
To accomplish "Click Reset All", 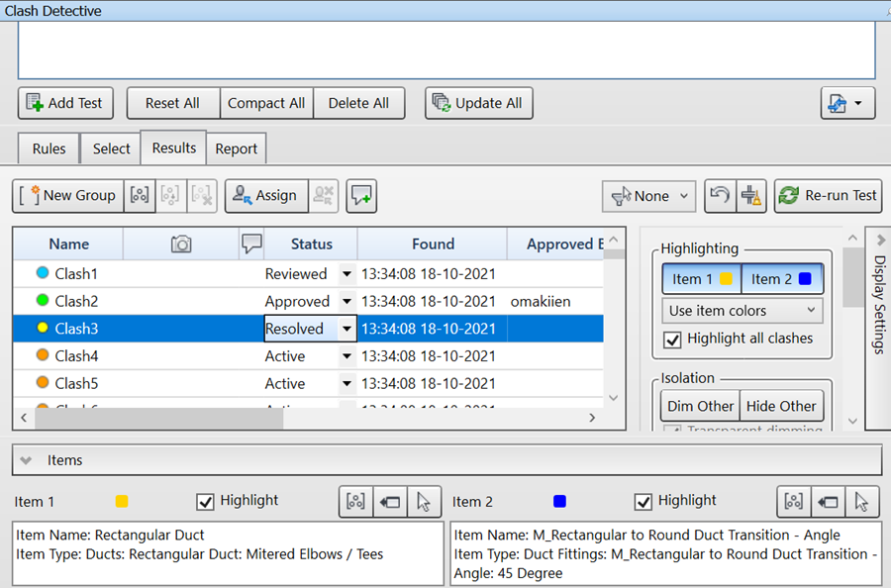I will pyautogui.click(x=172, y=103).
